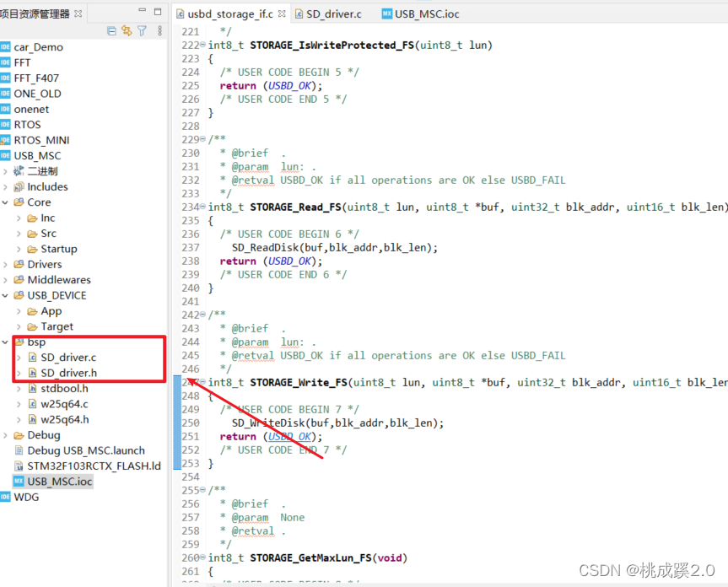Image resolution: width=728 pixels, height=587 pixels.
Task: Select Debug USB_MSC.launch file
Action: [x=86, y=450]
